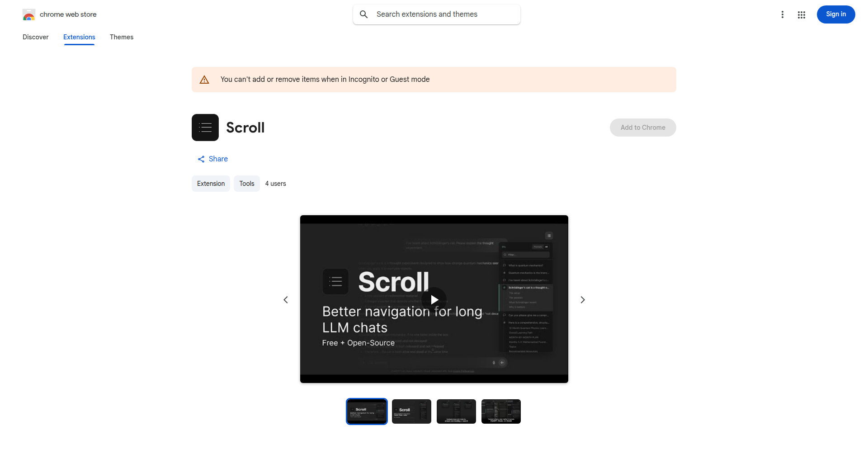868x449 pixels.
Task: Open the three-dot more options menu
Action: tap(783, 14)
